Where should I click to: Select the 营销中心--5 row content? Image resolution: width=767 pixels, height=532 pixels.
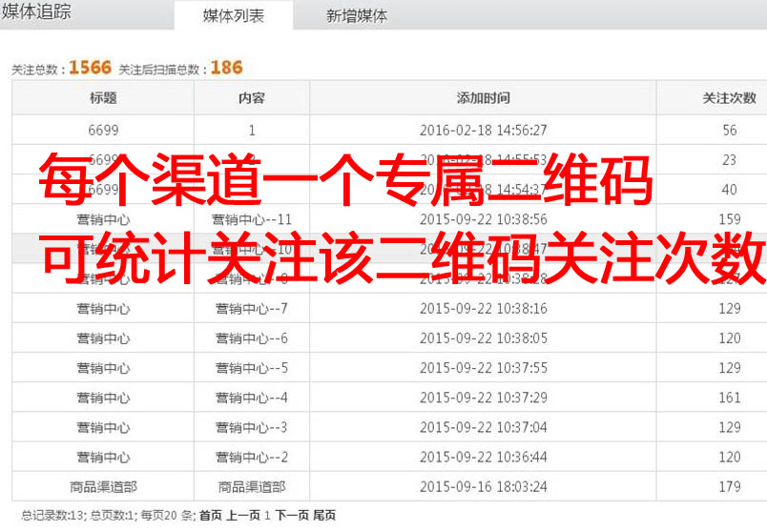click(x=252, y=368)
